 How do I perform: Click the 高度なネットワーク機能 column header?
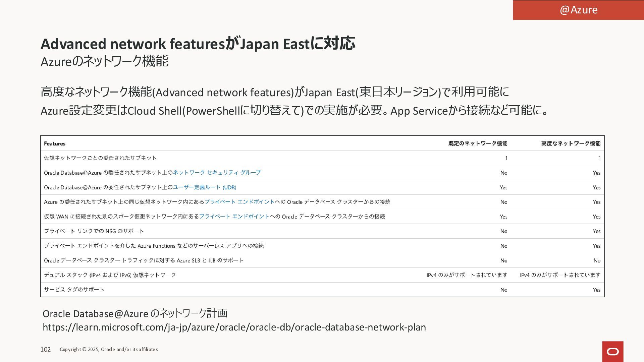coord(571,143)
